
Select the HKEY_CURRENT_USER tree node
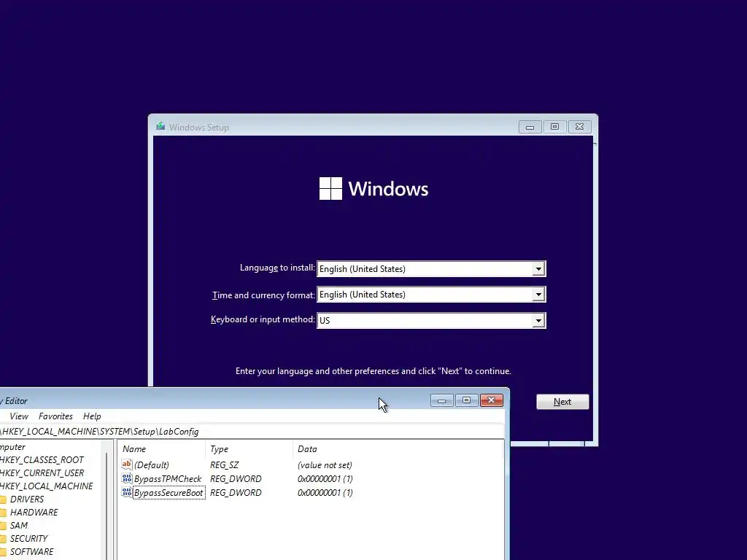click(x=42, y=472)
